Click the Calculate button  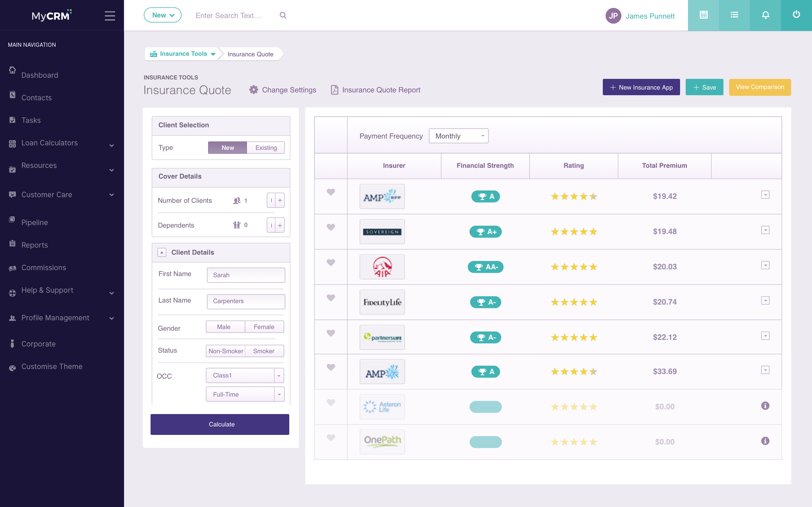pyautogui.click(x=220, y=424)
